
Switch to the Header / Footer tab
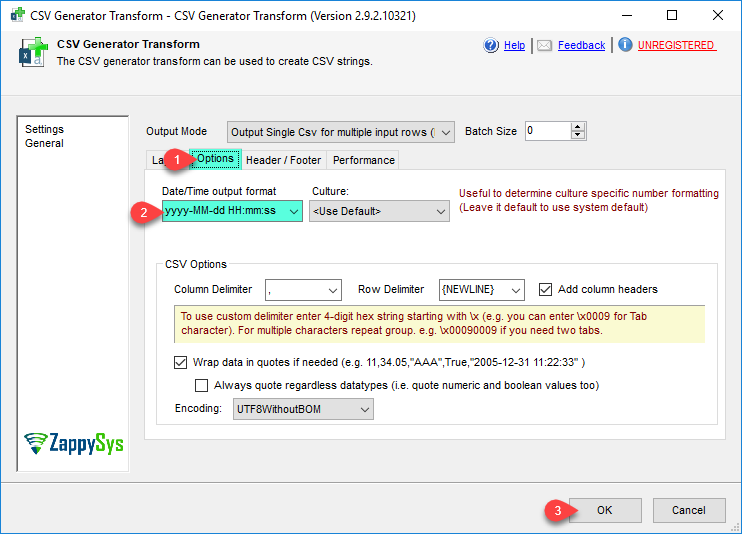(x=283, y=160)
